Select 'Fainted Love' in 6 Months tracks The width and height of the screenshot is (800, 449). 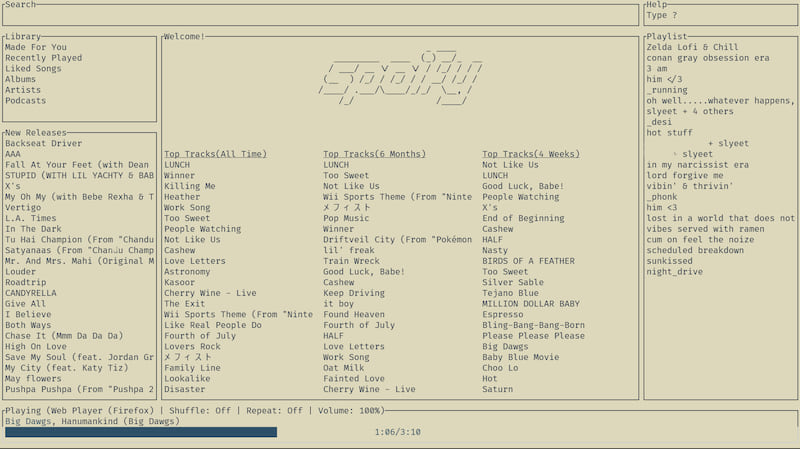(x=354, y=379)
